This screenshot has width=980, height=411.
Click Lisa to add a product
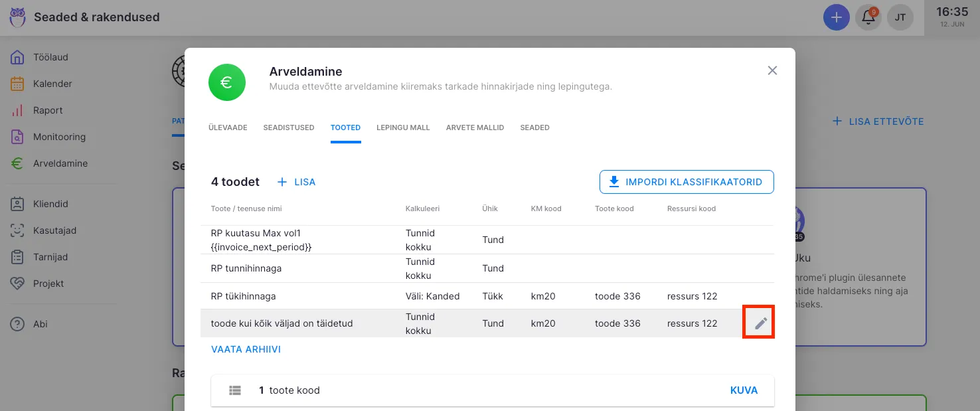tap(296, 182)
